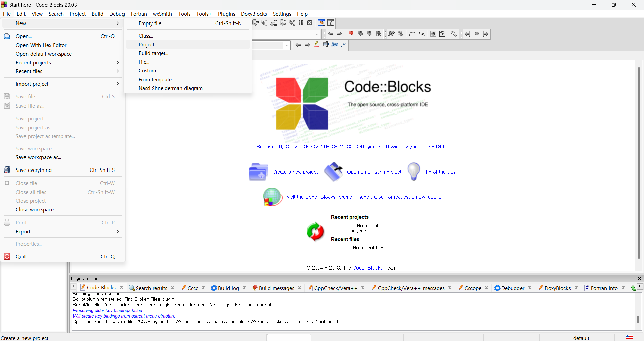This screenshot has height=341, width=644.
Task: Insert DoxyBlocks line comment icon
Action: click(422, 34)
